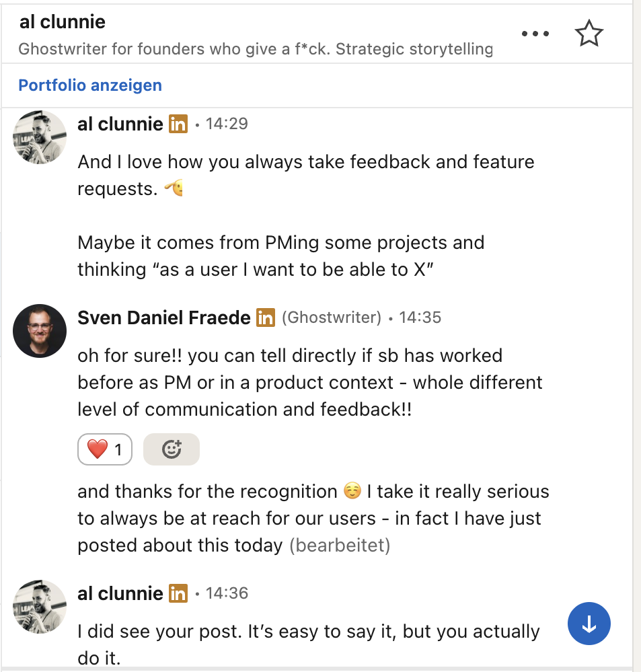Screen dimensions: 641x672
Task: Open the three-dots conversation options menu
Action: click(535, 34)
